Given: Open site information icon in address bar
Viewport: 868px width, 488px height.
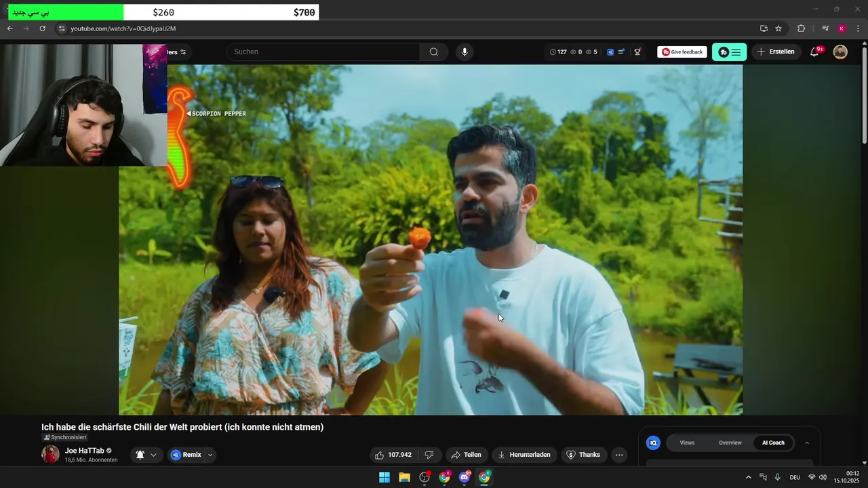Looking at the screenshot, I should 62,28.
